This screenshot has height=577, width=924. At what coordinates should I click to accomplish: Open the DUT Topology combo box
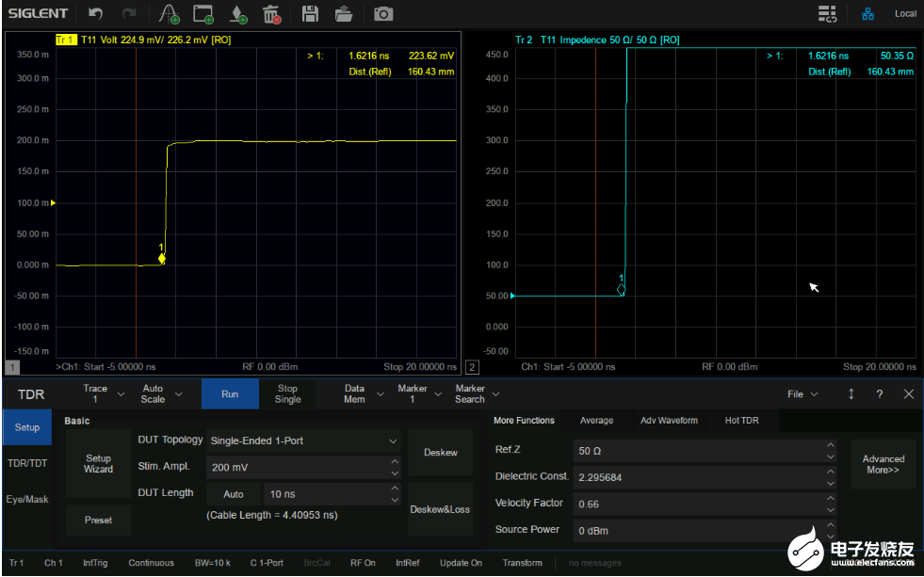coord(303,441)
